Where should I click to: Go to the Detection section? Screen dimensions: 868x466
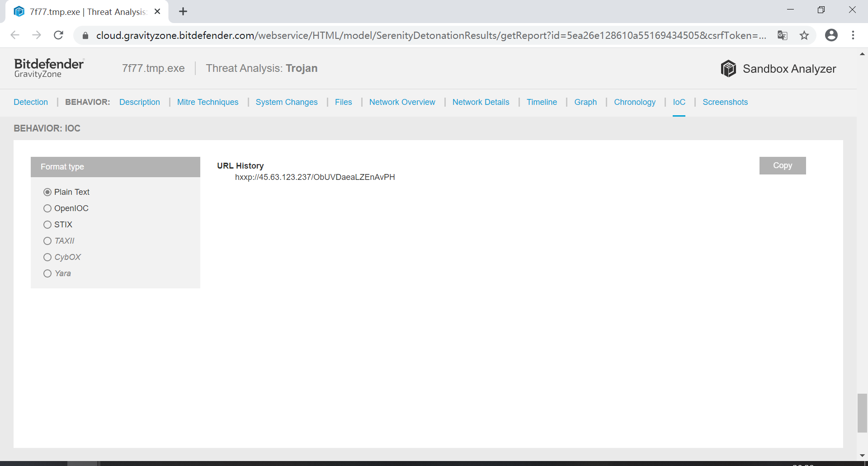[31, 102]
